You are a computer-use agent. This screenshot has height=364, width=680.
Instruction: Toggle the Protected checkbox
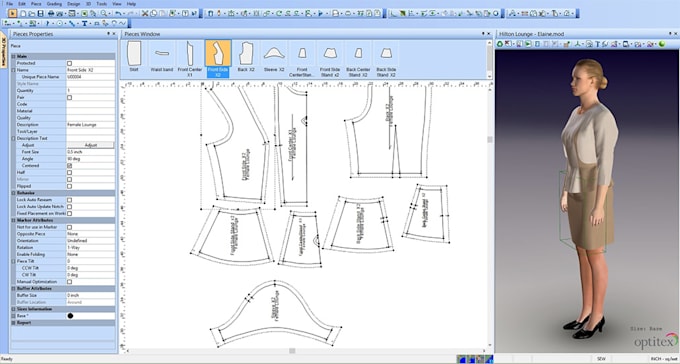[69, 63]
